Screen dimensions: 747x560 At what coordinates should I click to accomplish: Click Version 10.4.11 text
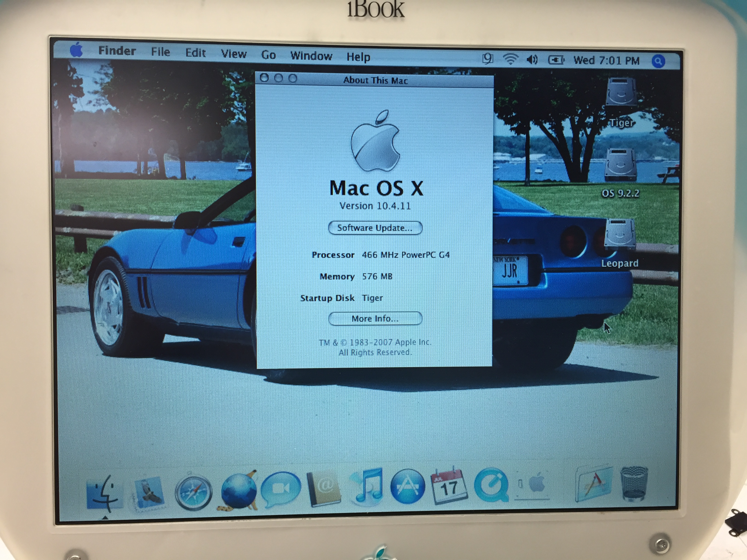click(375, 206)
